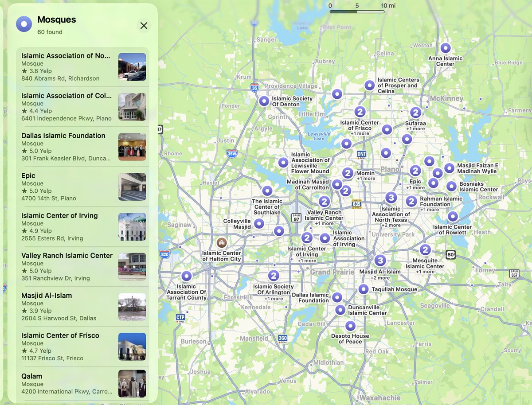Viewport: 532px width, 405px height.
Task: Click the McKinney city label on map
Action: 446,98
